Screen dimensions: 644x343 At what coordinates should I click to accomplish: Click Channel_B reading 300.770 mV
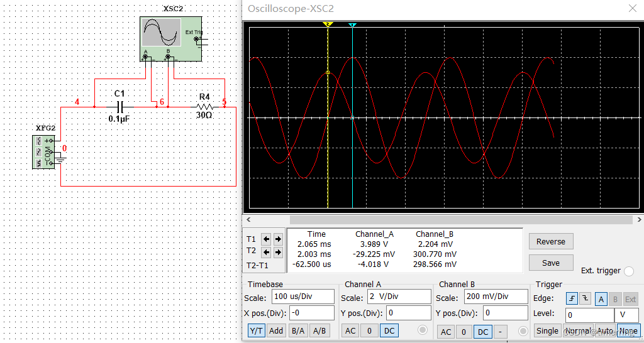[x=435, y=254]
